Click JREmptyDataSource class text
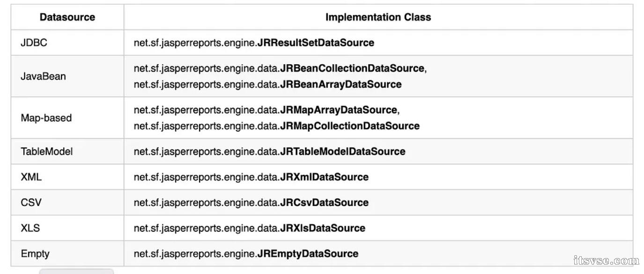Image resolution: width=644 pixels, height=274 pixels. pos(308,253)
